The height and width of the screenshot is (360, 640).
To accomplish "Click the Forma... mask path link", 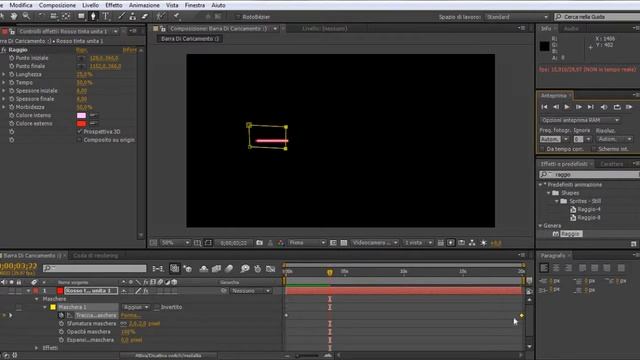I will (131, 315).
